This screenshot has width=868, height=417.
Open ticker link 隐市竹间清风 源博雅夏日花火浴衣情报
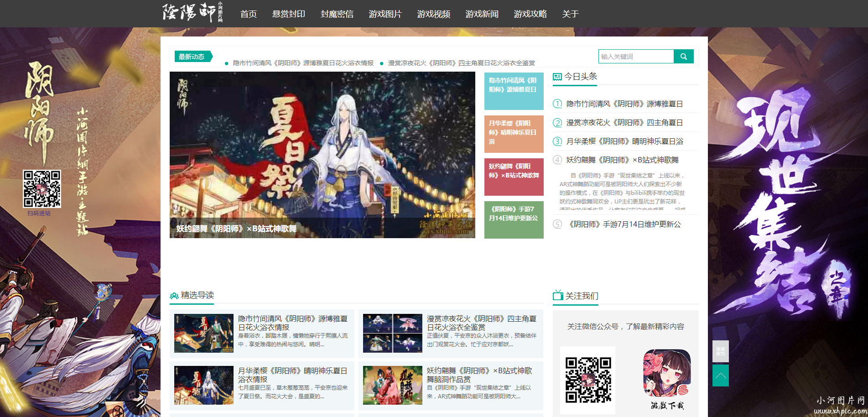coord(303,63)
